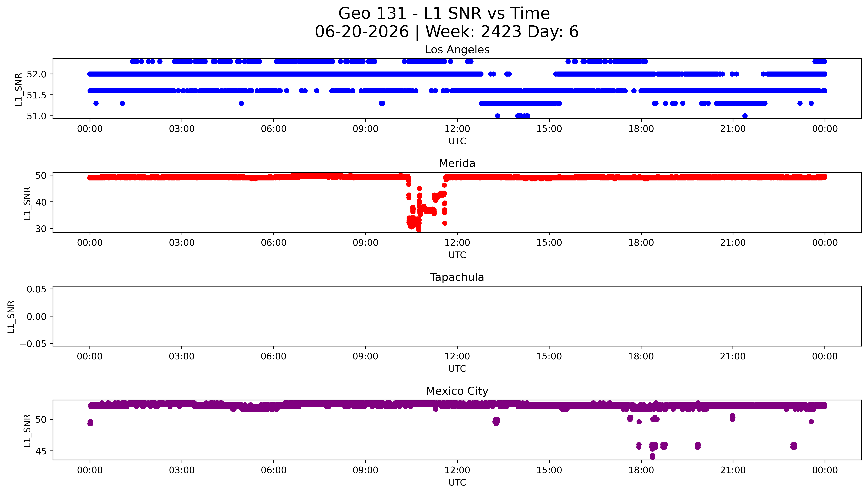868x494 pixels.
Task: Click the lowest purple outlier point in Mexico City plot
Action: pyautogui.click(x=653, y=457)
